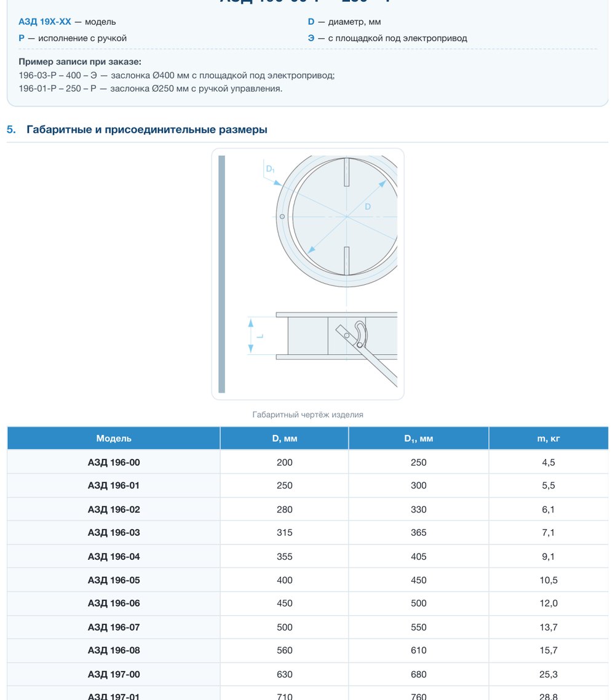Click mass value 4,5 for АЗД 196-00
Screen dimensions: 615x700
(549, 463)
